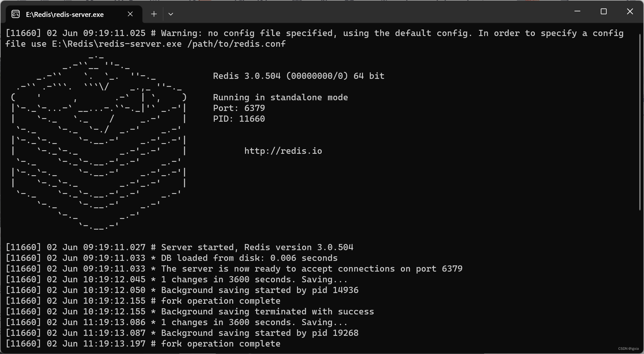The width and height of the screenshot is (644, 354).
Task: Click the 'Background saving started by pid 14936' line
Action: (x=182, y=290)
